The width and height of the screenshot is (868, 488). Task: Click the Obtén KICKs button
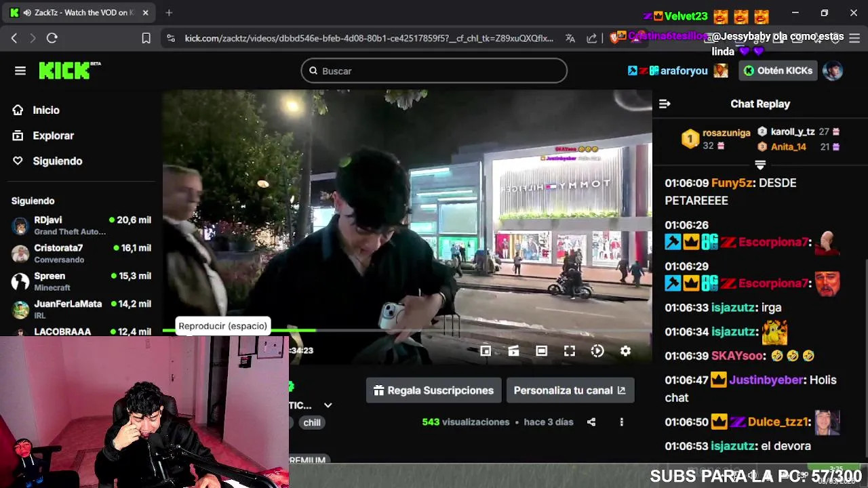tap(778, 70)
